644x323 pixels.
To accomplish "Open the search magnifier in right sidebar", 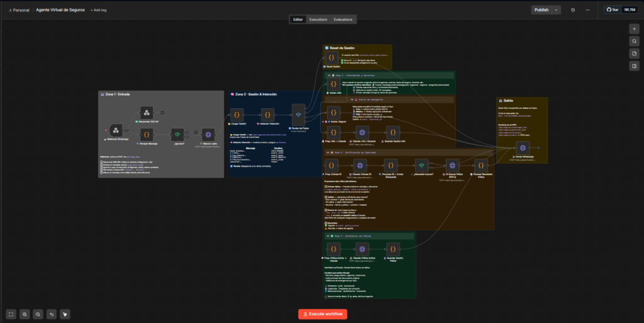I will (x=635, y=41).
